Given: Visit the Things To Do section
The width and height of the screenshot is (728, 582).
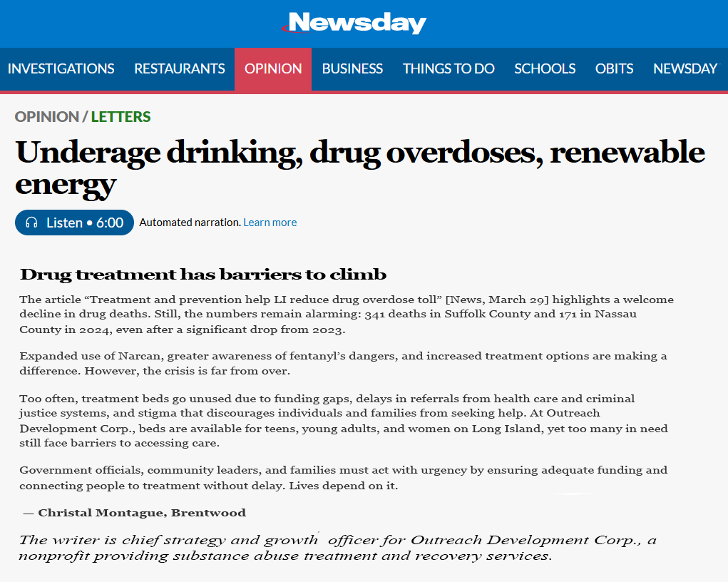Looking at the screenshot, I should click(x=448, y=68).
